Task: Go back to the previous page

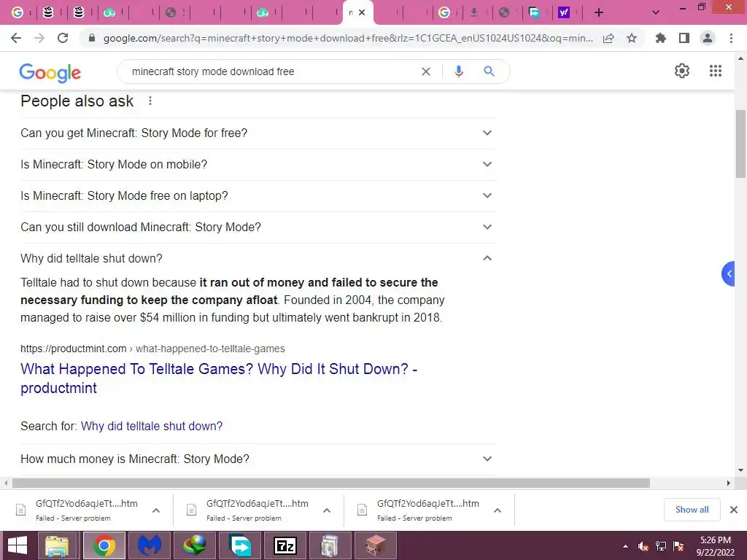Action: (x=16, y=38)
